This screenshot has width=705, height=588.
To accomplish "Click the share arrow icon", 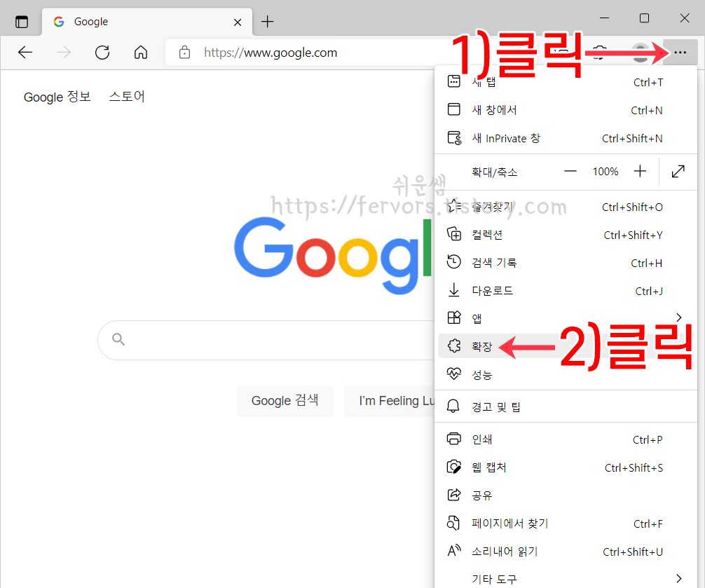I will 453,495.
